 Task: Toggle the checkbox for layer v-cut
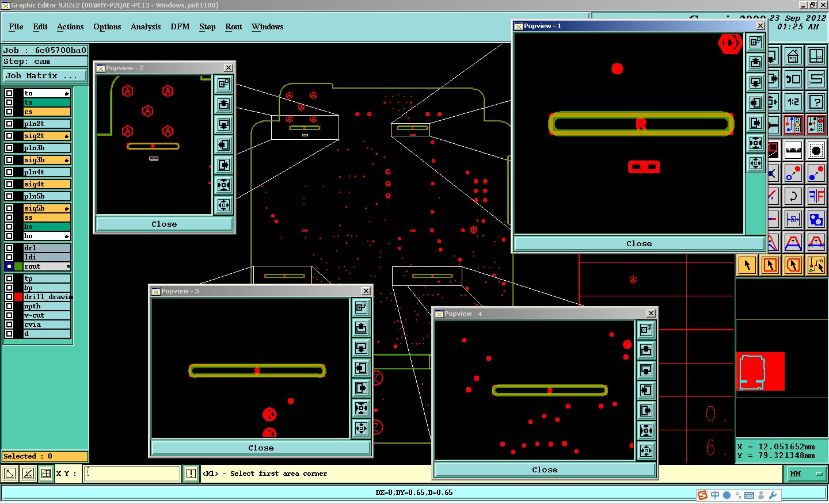9,315
